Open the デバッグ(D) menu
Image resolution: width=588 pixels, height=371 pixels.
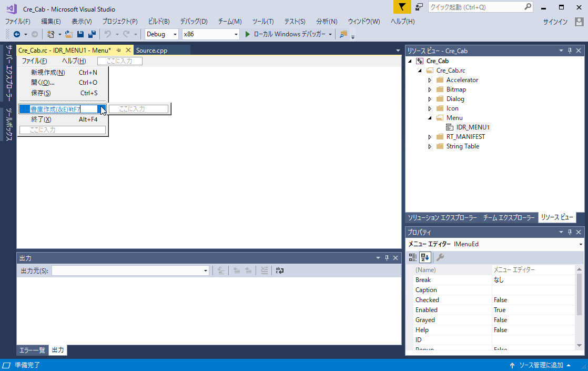click(x=194, y=22)
